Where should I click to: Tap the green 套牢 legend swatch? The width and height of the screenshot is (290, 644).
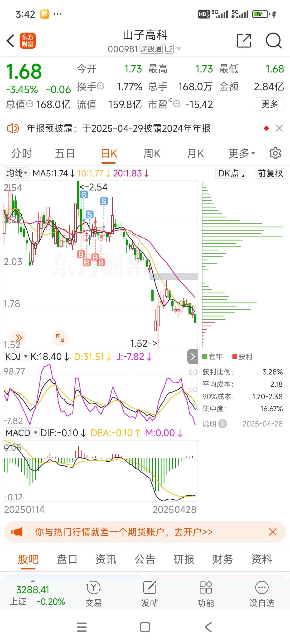(x=205, y=356)
